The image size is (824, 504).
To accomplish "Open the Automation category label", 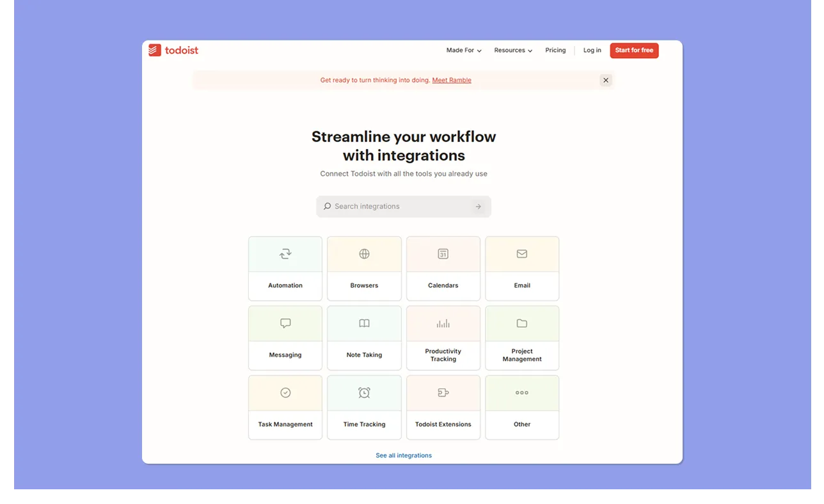I will coord(285,286).
